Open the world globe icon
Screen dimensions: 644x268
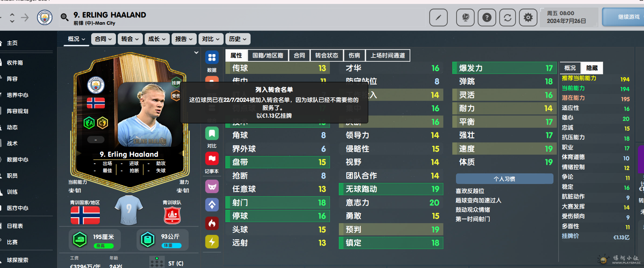coord(465,17)
